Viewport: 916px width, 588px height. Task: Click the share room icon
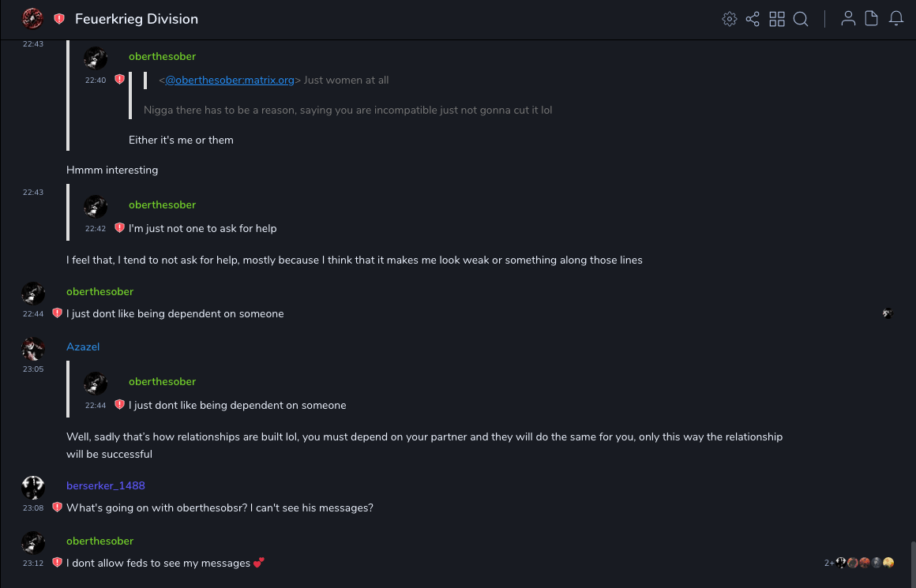point(753,19)
